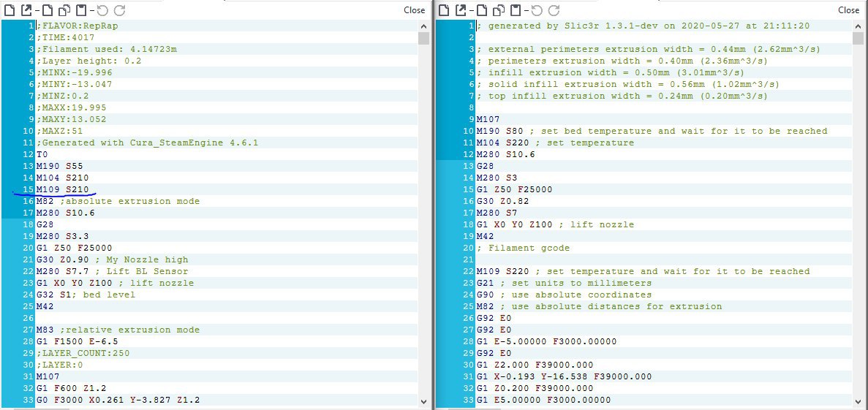
Task: Close the left G-code editor panel
Action: click(x=414, y=10)
